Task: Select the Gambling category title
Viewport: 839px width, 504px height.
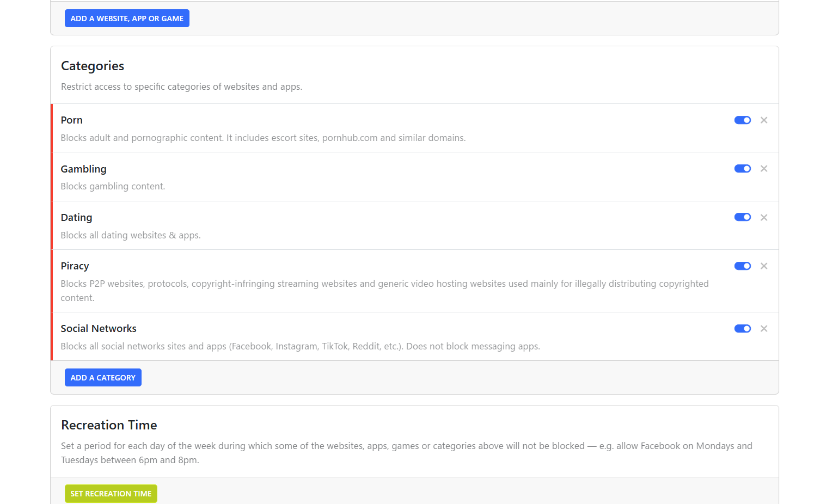Action: click(83, 169)
